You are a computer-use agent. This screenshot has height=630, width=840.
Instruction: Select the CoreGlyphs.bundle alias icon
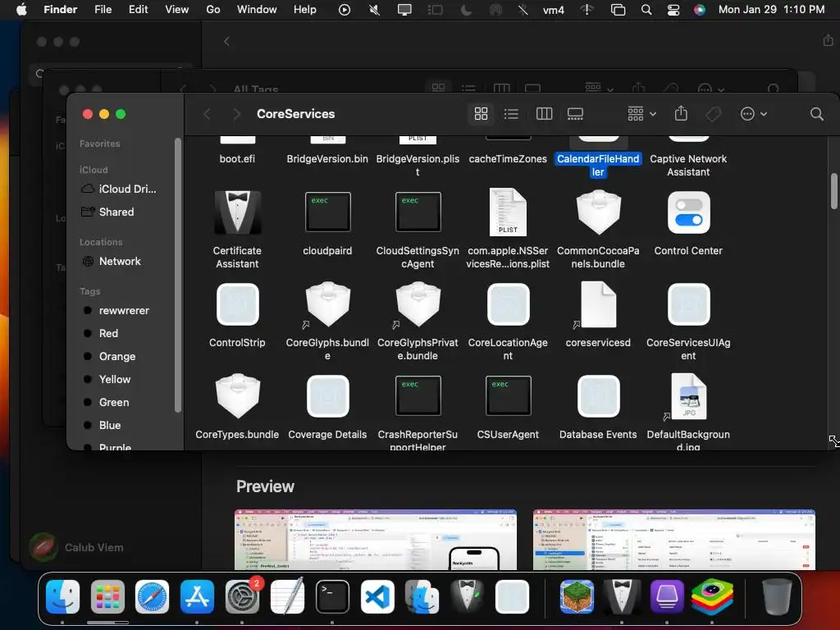click(x=327, y=304)
